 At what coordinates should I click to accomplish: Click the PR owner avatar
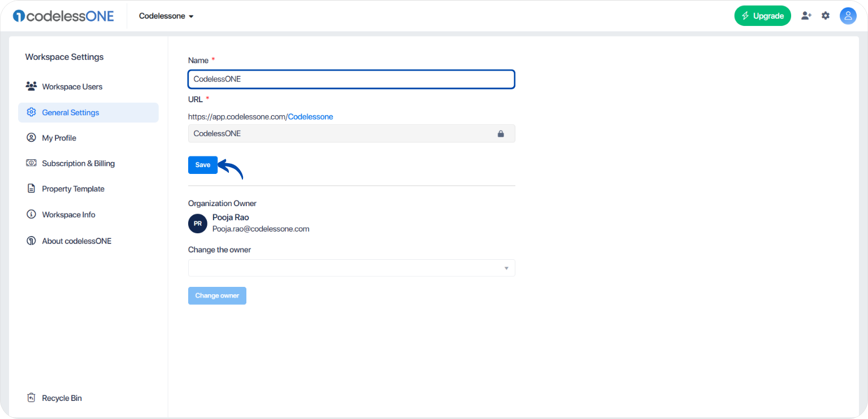[198, 224]
